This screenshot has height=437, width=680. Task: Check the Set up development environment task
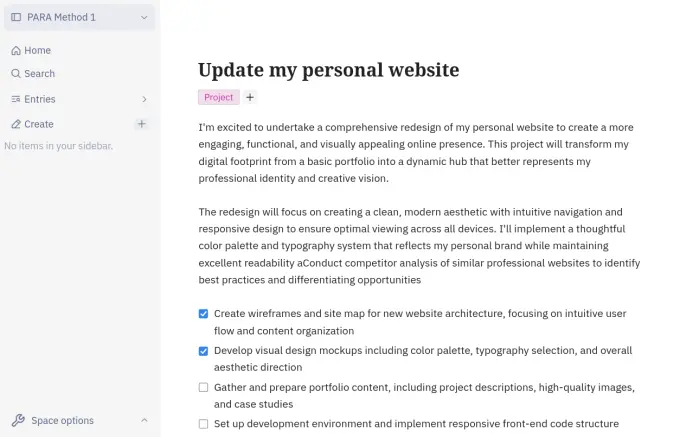(203, 424)
